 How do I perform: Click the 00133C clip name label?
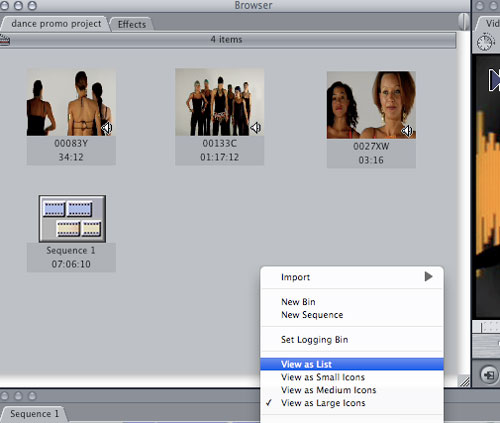click(x=220, y=143)
